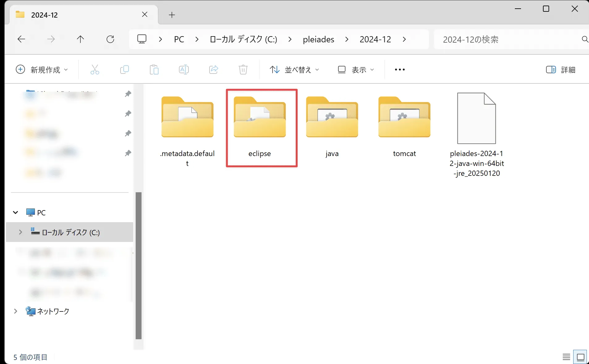Expand chevron after pleiades breadcrumb
Viewport: 589px width, 364px height.
tap(347, 39)
